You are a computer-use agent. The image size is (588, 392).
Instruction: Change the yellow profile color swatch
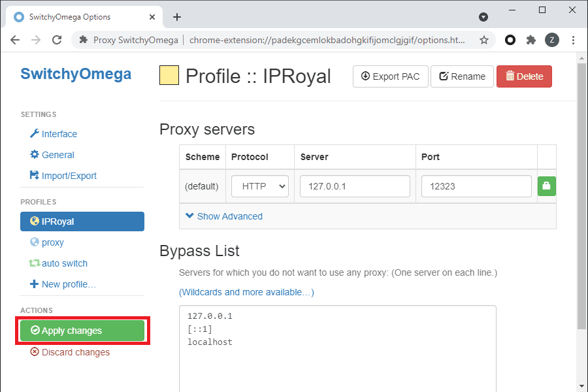point(169,75)
